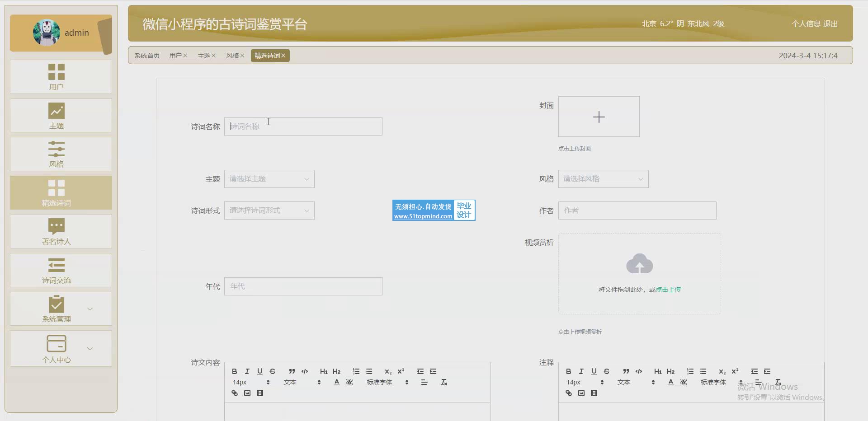Click ordered list in 诗文内容 editor

tap(356, 371)
